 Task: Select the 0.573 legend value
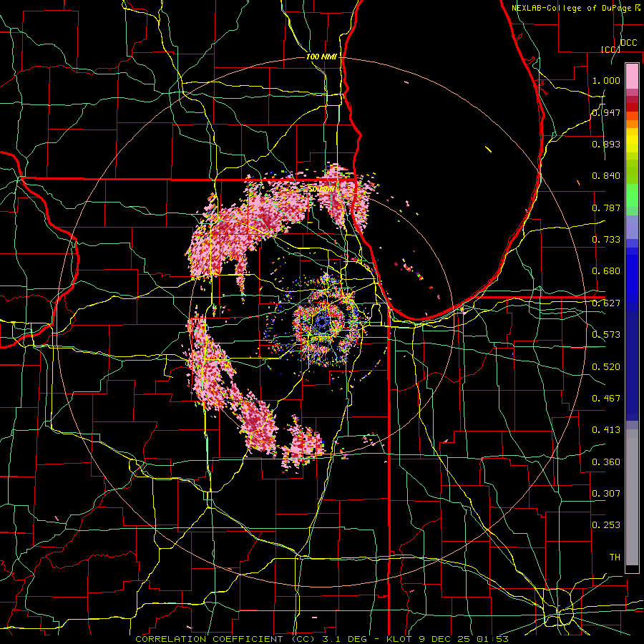[606, 335]
